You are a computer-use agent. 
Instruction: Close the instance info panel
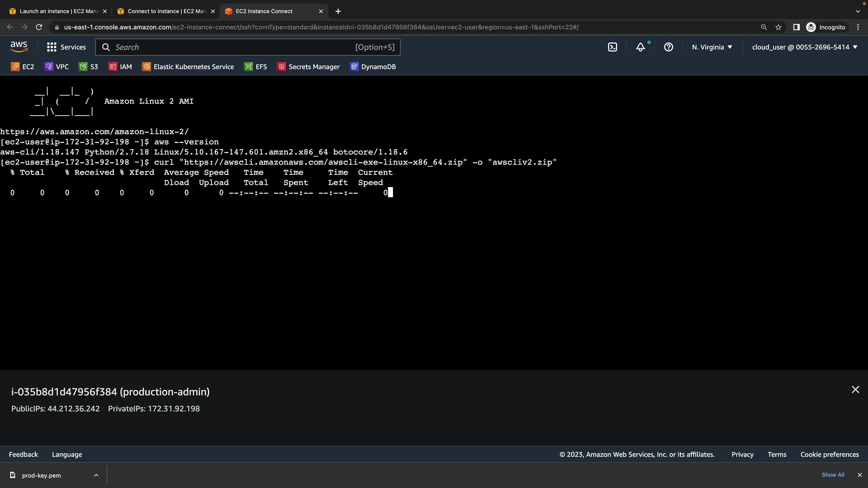coord(855,389)
